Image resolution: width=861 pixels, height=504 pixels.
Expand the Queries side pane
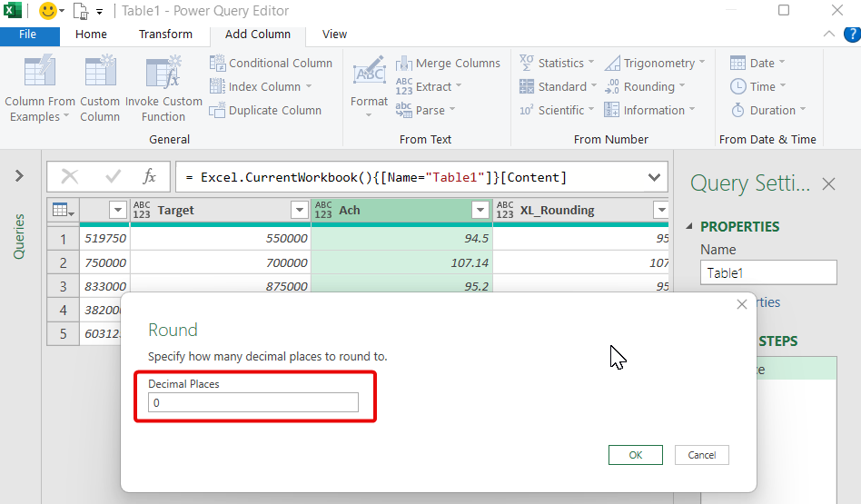point(19,176)
